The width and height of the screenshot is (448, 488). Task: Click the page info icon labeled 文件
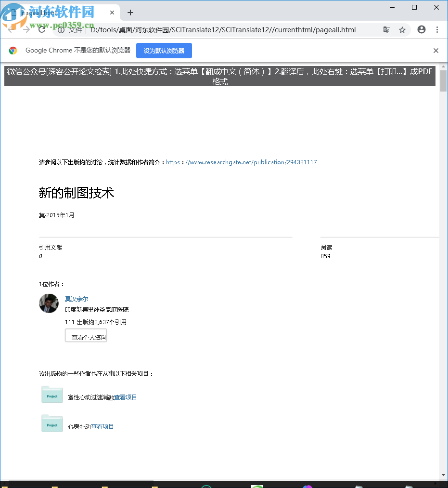(x=61, y=29)
